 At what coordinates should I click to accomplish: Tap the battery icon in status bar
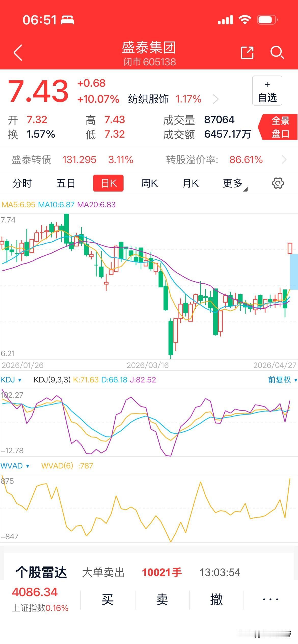(267, 20)
